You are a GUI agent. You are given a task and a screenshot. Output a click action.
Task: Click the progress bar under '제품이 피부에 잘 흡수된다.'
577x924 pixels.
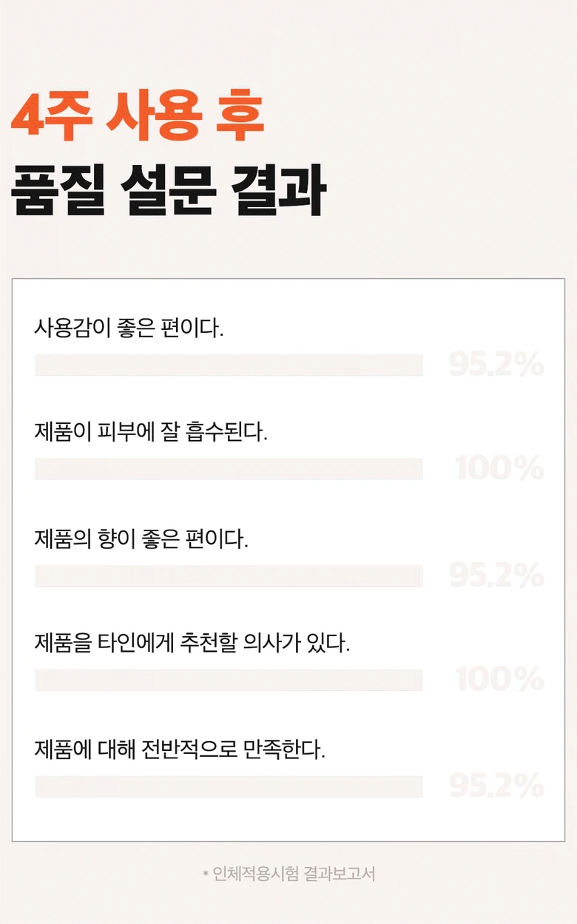tap(229, 468)
